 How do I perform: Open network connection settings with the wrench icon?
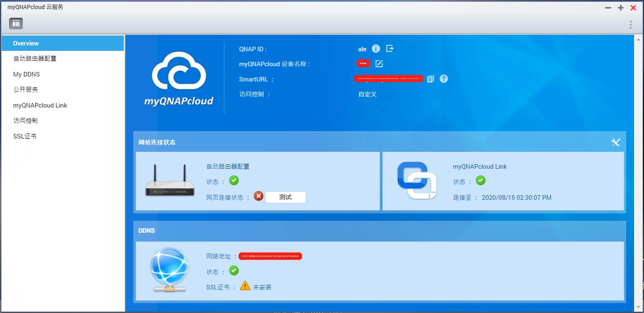coord(615,142)
